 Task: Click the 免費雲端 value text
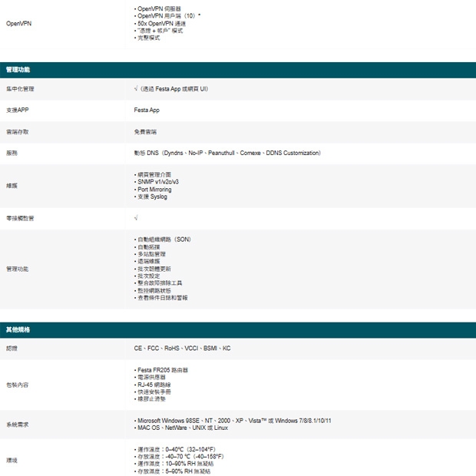(x=145, y=132)
